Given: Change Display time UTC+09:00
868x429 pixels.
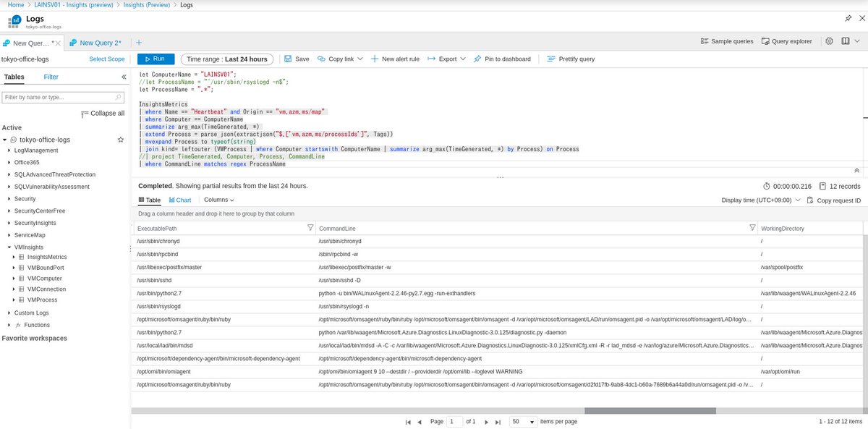Looking at the screenshot, I should point(762,200).
